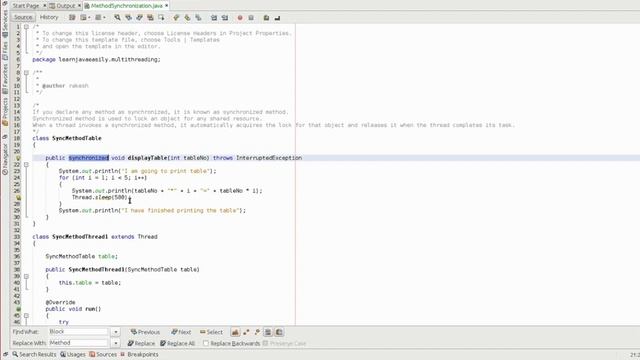
Task: Click the red Start Macro Recording icon
Action: (240, 18)
